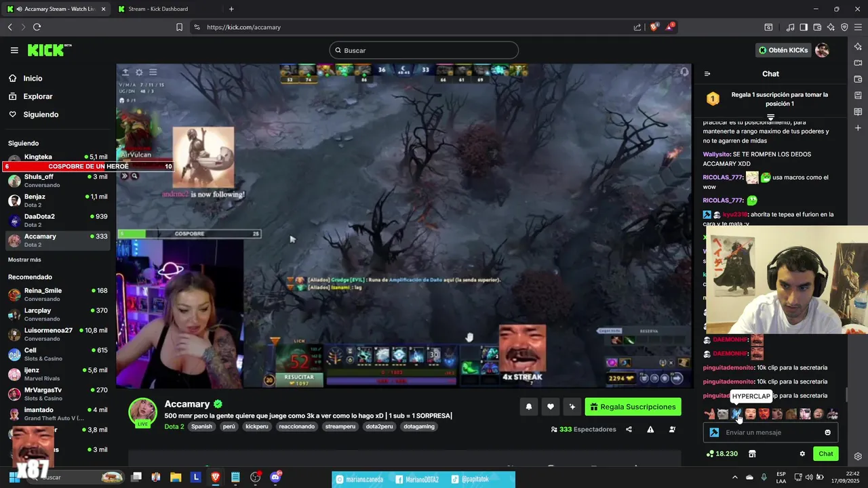Open the Kick hamburger menu

(x=14, y=50)
